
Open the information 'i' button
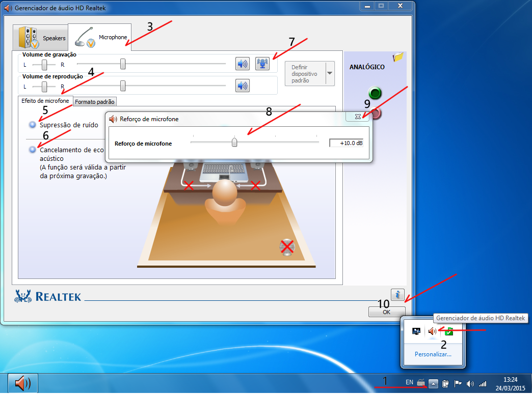(x=397, y=294)
